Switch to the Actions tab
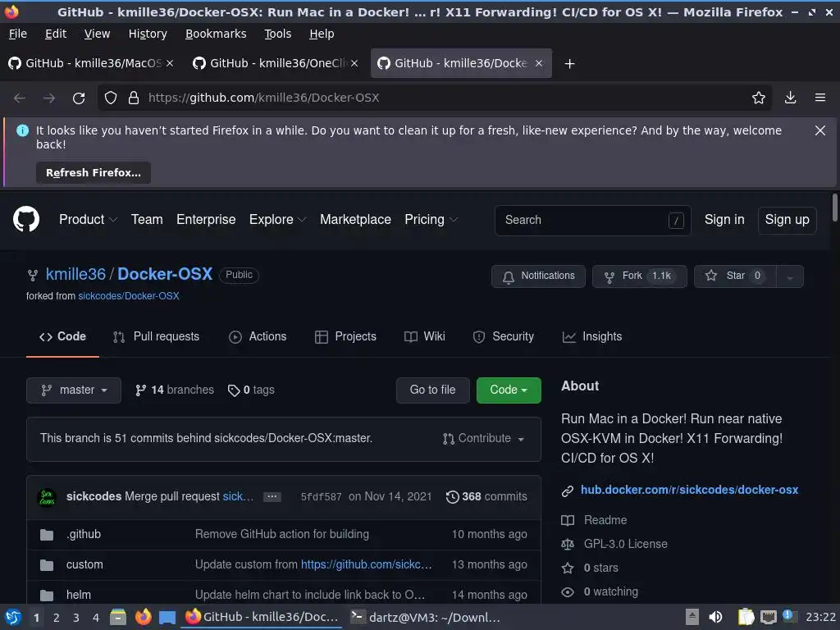 258,336
